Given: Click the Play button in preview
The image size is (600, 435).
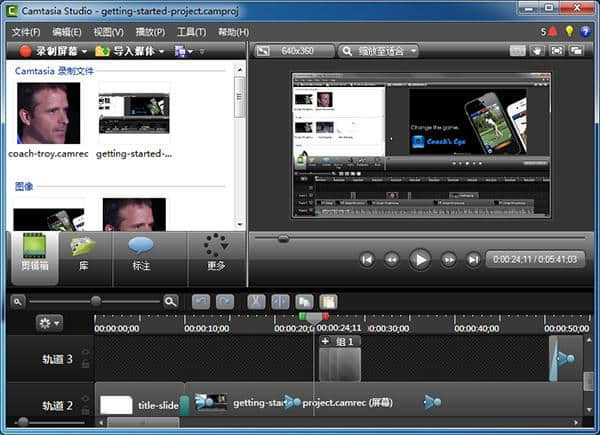Looking at the screenshot, I should coord(420,259).
